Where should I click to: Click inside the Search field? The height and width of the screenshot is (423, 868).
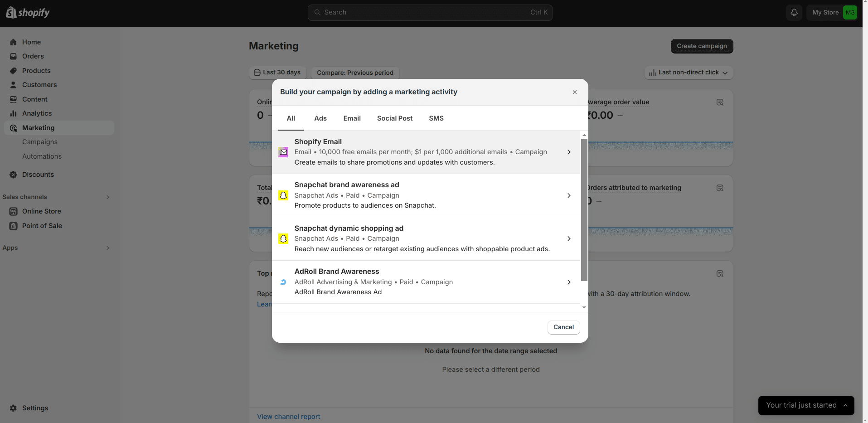coord(429,12)
